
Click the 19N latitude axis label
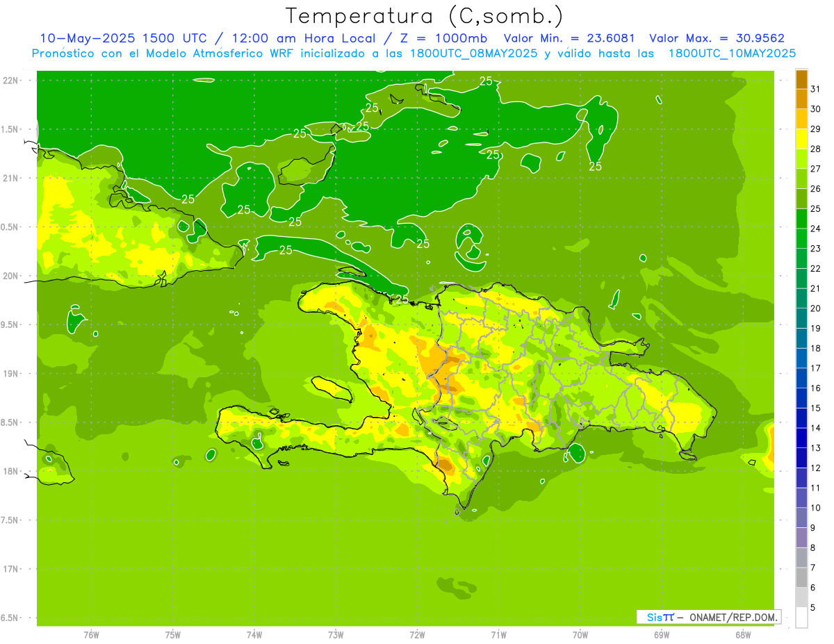pos(10,374)
